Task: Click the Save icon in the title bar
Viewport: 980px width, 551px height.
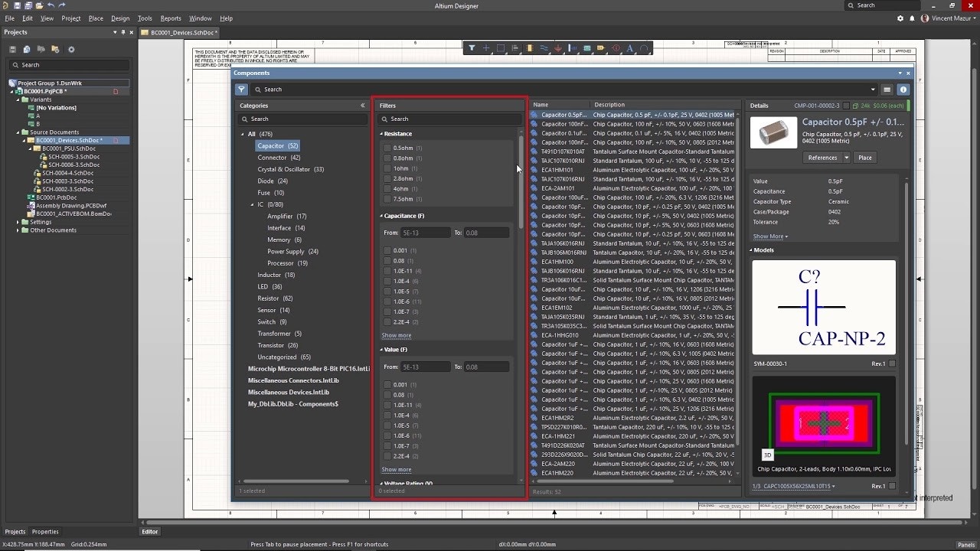Action: [x=18, y=5]
